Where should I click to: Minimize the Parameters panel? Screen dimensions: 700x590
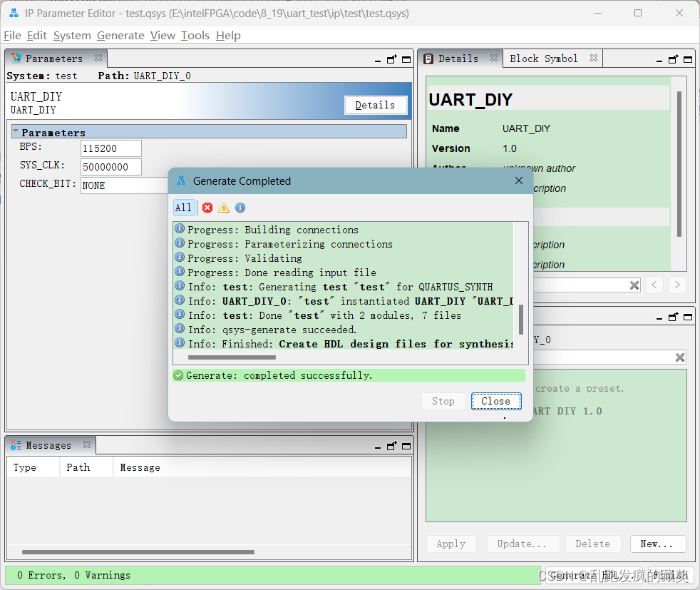coord(378,60)
